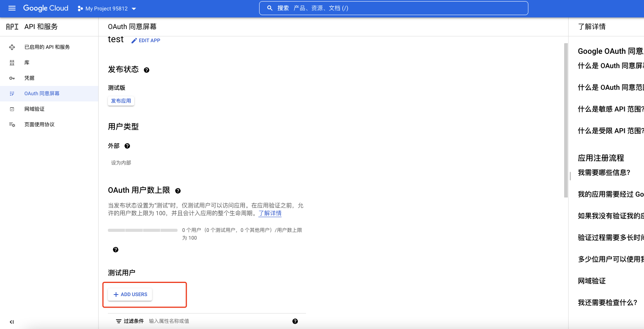Viewport: 644px width, 329px height.
Task: Open 已启用的 API 和服务 in sidebar
Action: (x=47, y=47)
